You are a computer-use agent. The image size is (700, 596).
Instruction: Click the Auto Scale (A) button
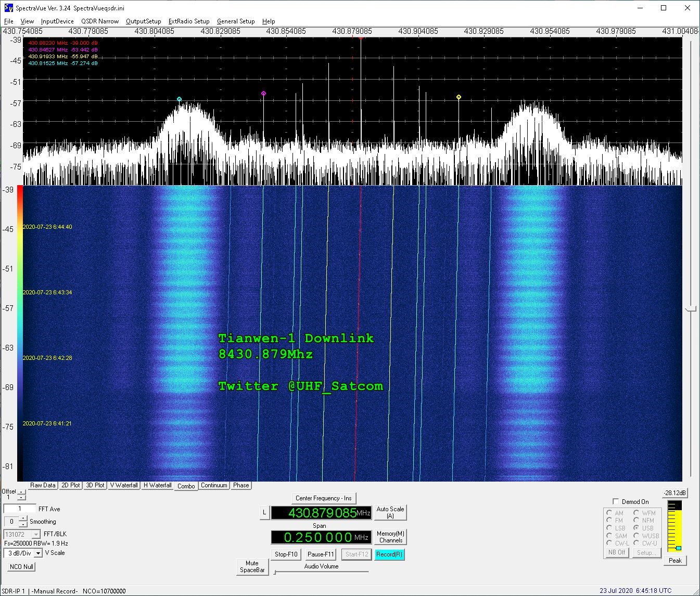point(390,512)
